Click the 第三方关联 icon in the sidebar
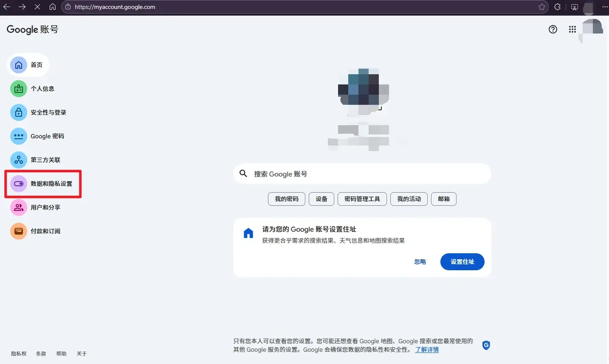609x364 pixels. click(x=19, y=160)
